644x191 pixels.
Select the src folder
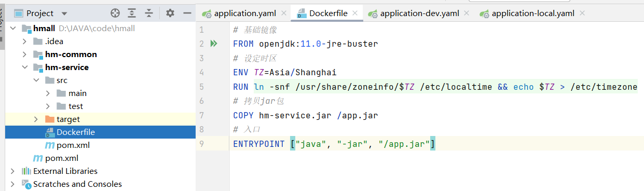(62, 80)
